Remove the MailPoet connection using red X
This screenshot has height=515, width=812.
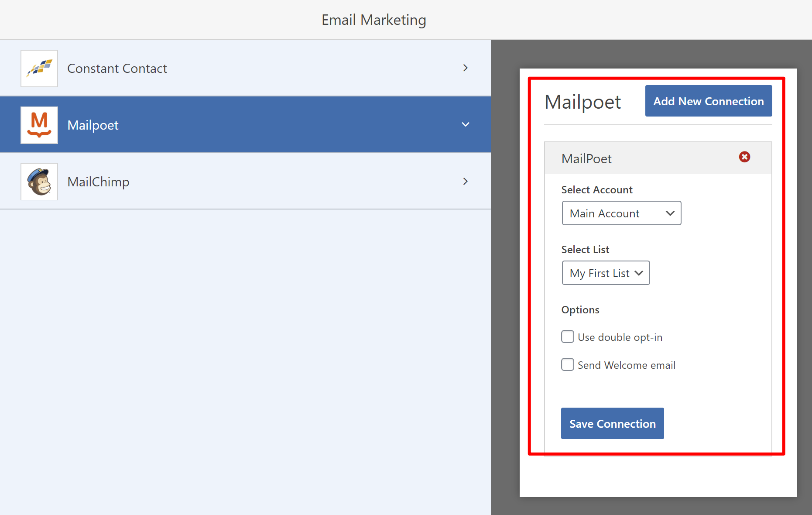(x=744, y=157)
